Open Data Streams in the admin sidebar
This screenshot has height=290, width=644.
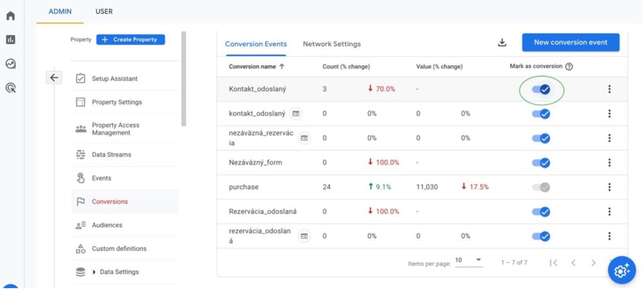111,155
